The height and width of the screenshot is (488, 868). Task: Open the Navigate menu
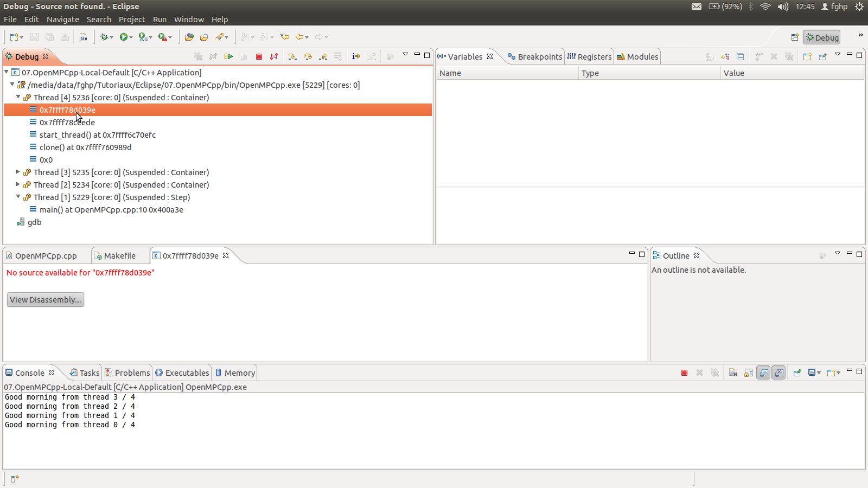[x=63, y=20]
